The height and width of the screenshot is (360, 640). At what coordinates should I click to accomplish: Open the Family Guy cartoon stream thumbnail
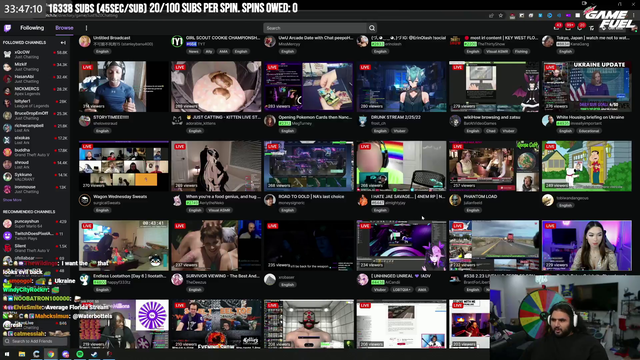coord(587,166)
